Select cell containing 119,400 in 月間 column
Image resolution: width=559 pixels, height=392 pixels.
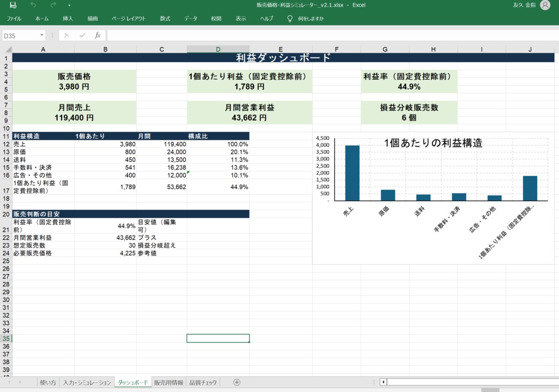[x=162, y=144]
